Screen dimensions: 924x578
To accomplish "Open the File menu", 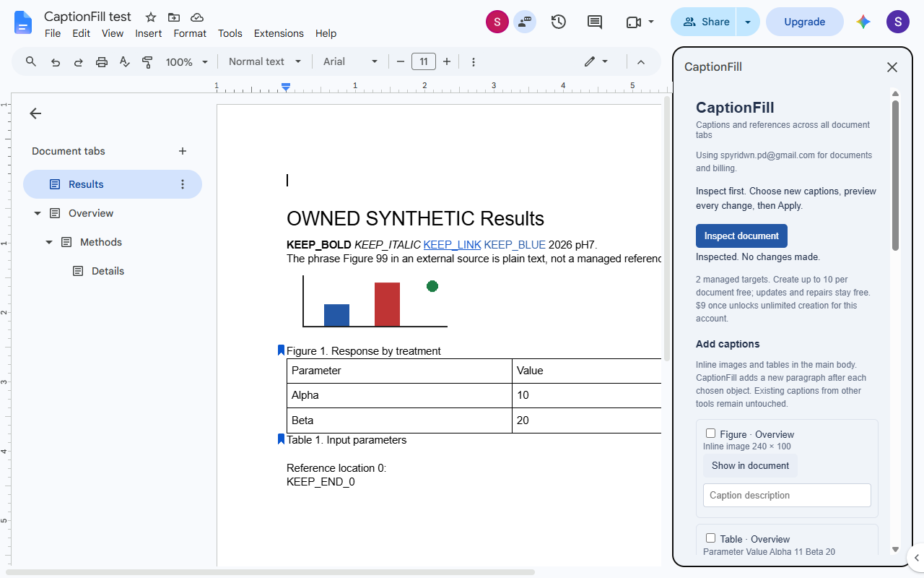I will (x=53, y=33).
